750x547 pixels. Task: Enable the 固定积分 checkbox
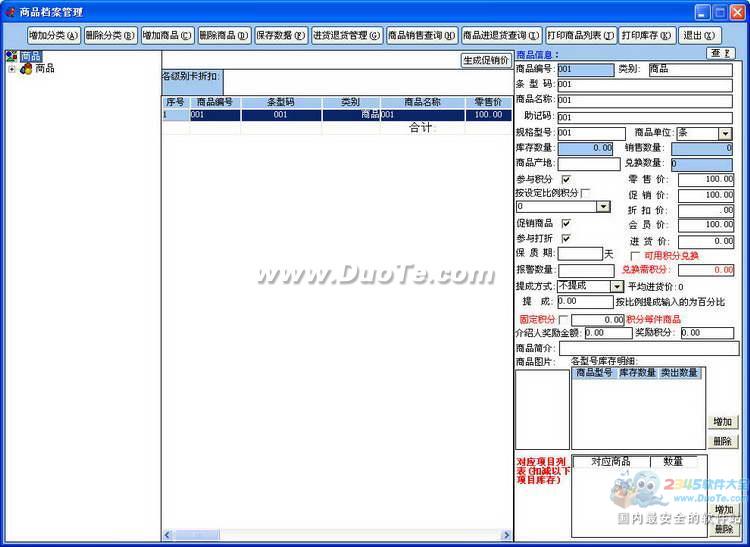563,319
